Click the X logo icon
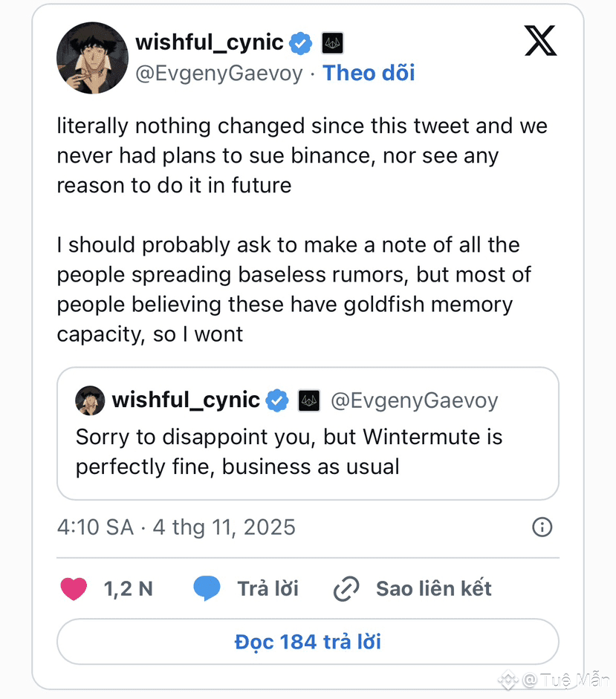 click(540, 42)
